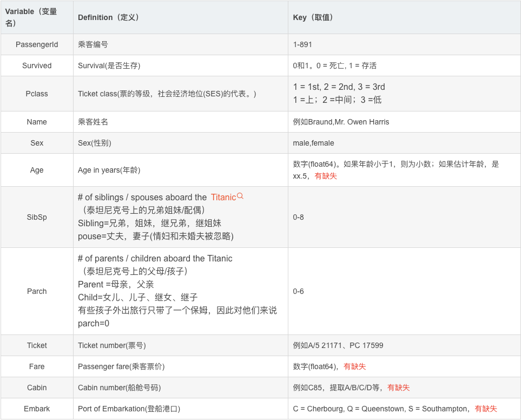
Task: Click the Survived variable name cell
Action: tap(36, 65)
